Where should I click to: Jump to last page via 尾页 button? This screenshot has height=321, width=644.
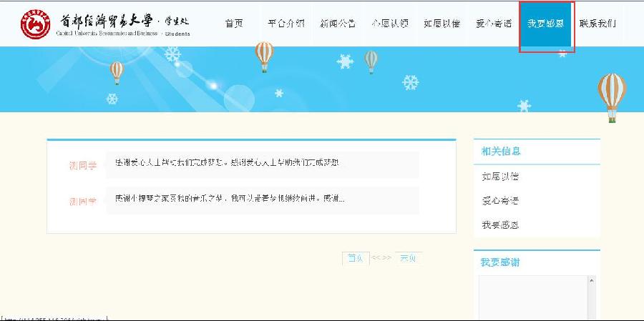pyautogui.click(x=409, y=258)
